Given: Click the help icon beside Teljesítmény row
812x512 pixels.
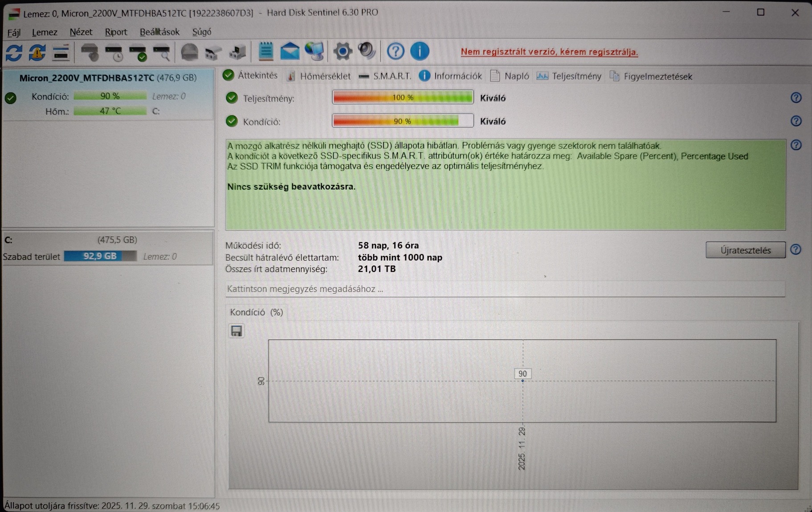Looking at the screenshot, I should tap(796, 98).
